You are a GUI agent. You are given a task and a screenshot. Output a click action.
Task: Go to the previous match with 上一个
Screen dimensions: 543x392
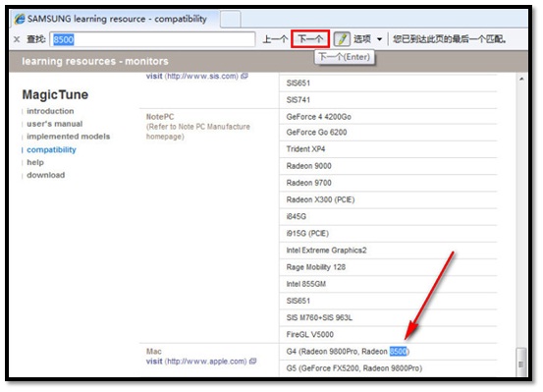(275, 39)
